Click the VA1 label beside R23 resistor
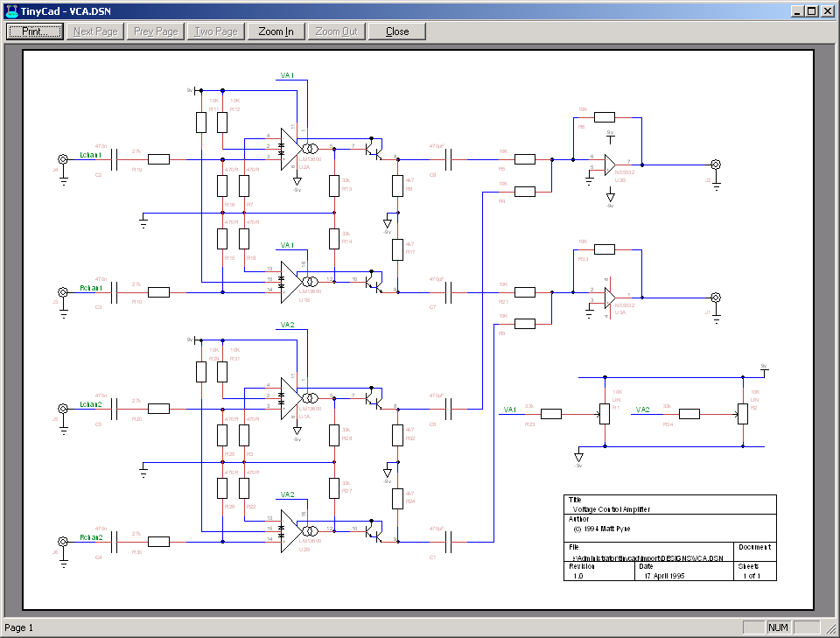840x638 pixels. click(509, 410)
